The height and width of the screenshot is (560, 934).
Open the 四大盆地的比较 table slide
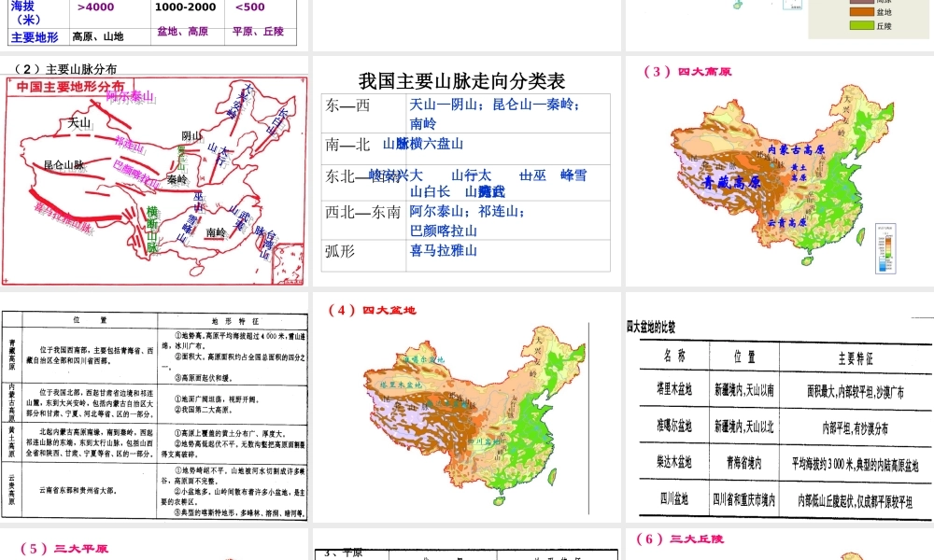click(x=780, y=408)
